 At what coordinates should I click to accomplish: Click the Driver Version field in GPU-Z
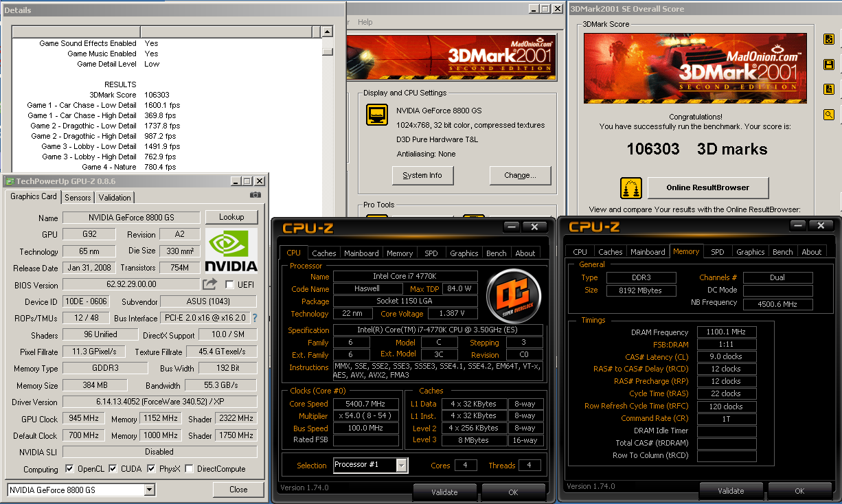tap(159, 402)
